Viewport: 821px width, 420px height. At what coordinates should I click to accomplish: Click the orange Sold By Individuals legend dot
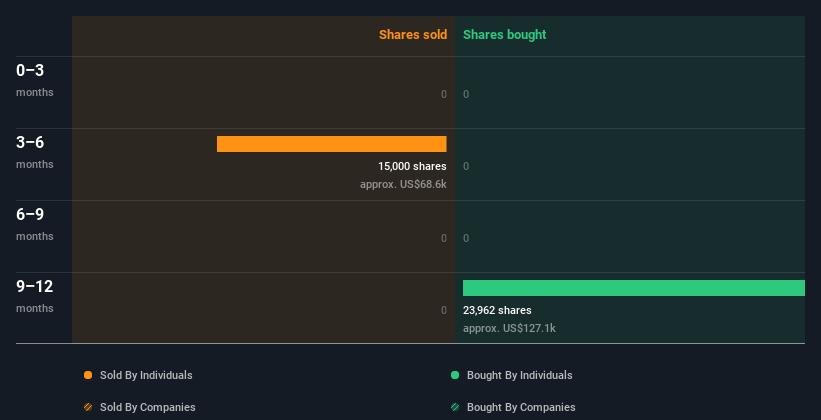(x=88, y=375)
